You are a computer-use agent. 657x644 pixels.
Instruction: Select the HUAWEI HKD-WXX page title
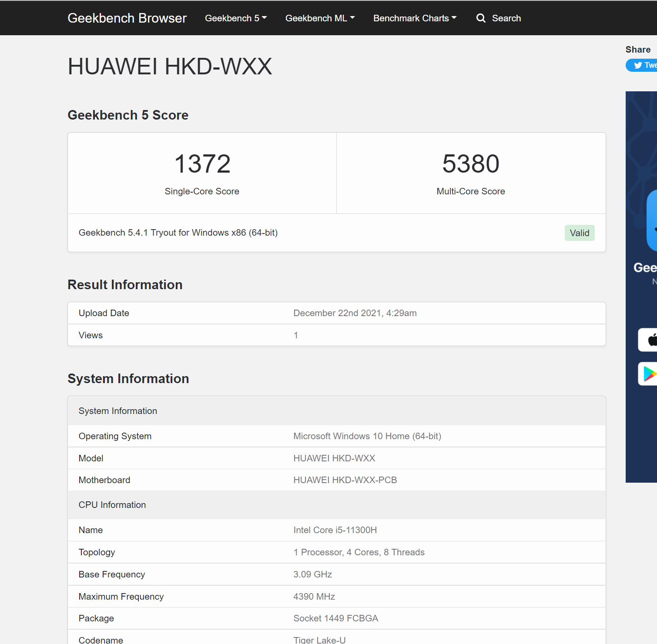170,67
